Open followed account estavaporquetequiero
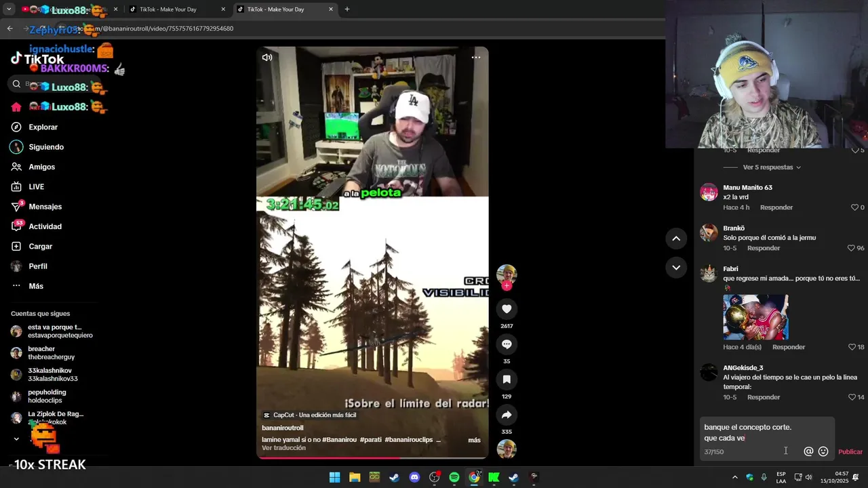 click(x=51, y=331)
